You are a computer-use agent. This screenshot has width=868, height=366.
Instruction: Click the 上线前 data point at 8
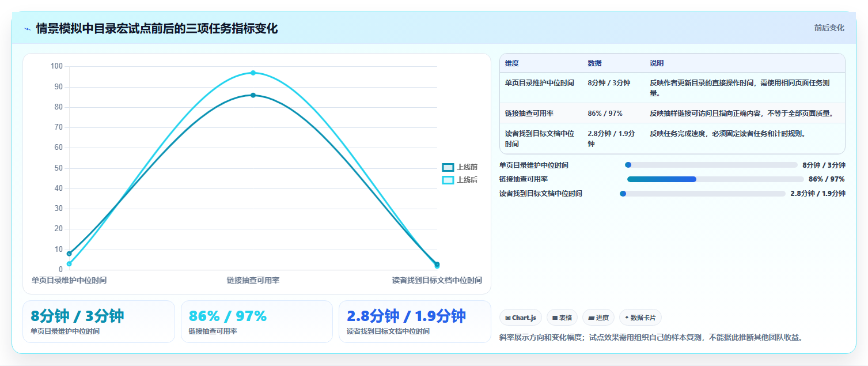(69, 254)
